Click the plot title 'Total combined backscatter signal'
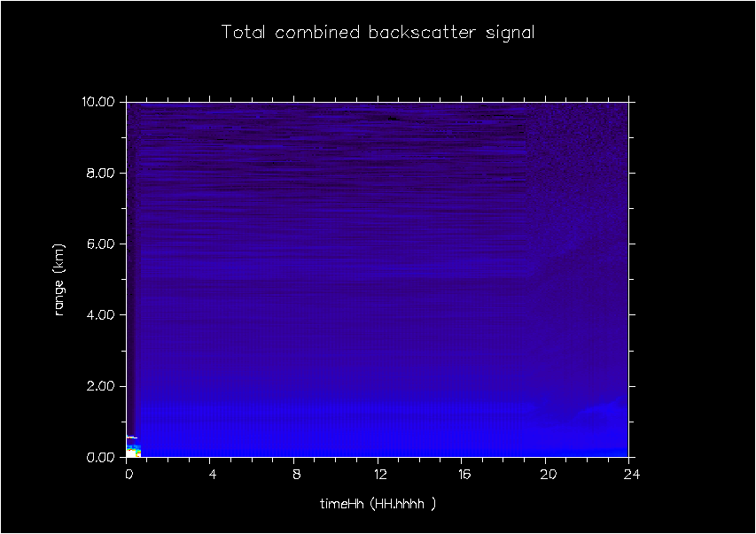The image size is (756, 534). [378, 33]
